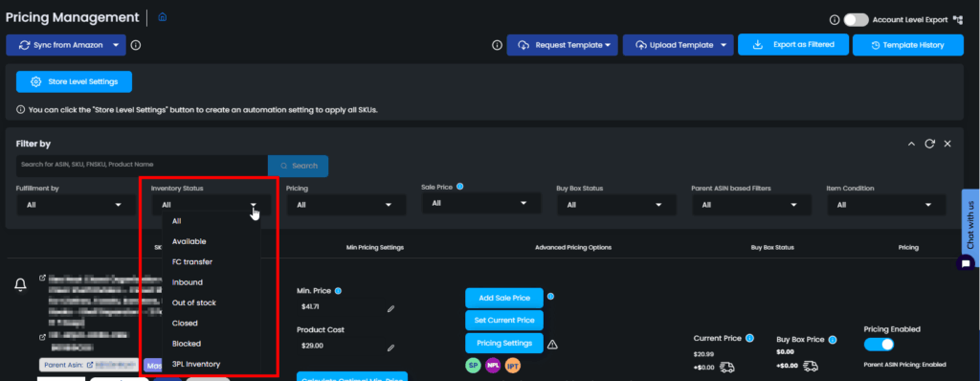
Task: Open the Parent ASIN based Filters dropdown
Action: 751,205
